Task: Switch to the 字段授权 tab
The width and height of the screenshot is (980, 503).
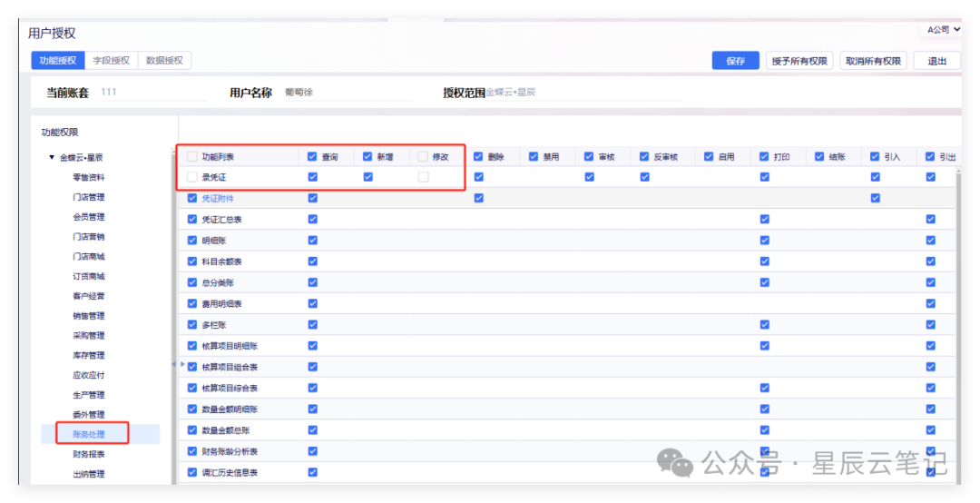Action: 112,60
